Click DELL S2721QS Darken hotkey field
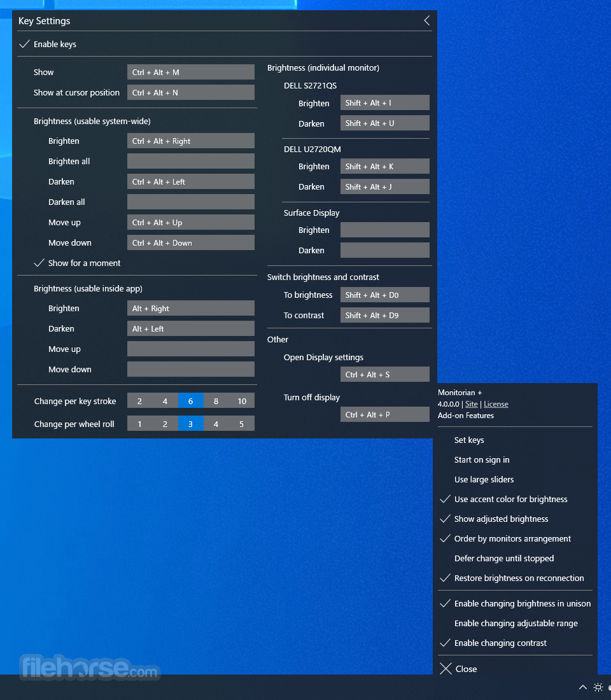Viewport: 611px width, 700px height. [385, 123]
